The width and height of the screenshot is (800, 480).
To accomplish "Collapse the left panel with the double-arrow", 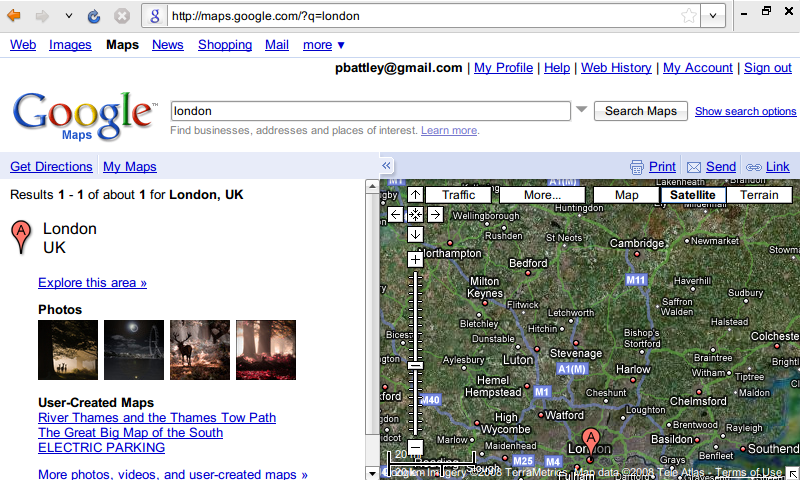I will tap(386, 165).
